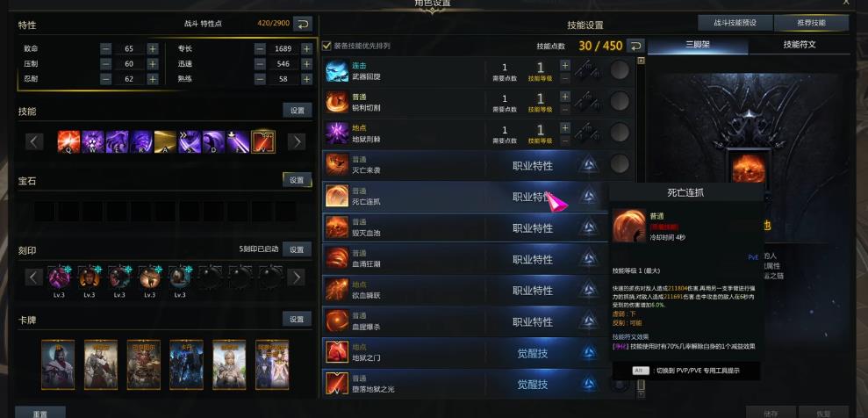Click the reset arrow next to 技能点数
The height and width of the screenshot is (418, 868).
(636, 46)
